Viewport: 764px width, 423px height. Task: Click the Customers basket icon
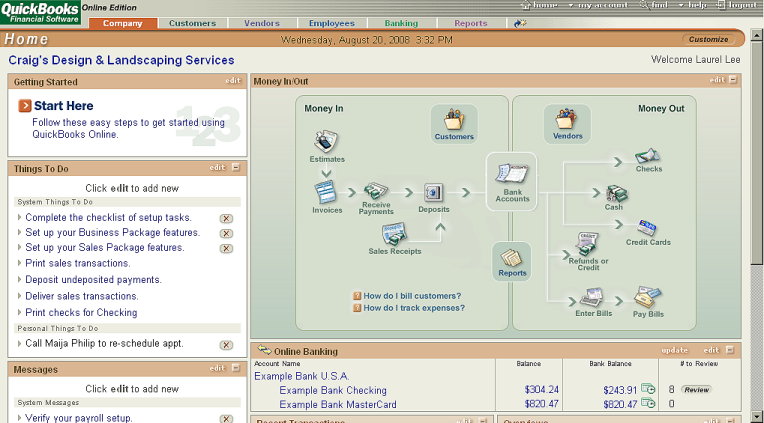pyautogui.click(x=454, y=119)
